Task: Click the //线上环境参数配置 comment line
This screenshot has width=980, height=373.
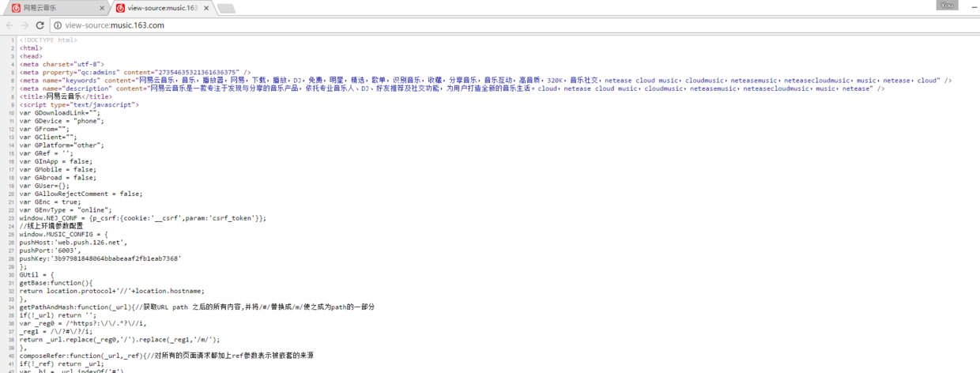Action: 51,226
